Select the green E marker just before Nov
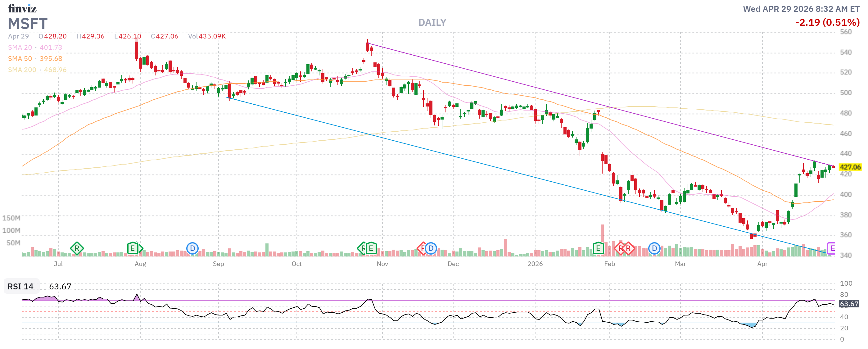Viewport: 868px width, 349px height. (371, 249)
